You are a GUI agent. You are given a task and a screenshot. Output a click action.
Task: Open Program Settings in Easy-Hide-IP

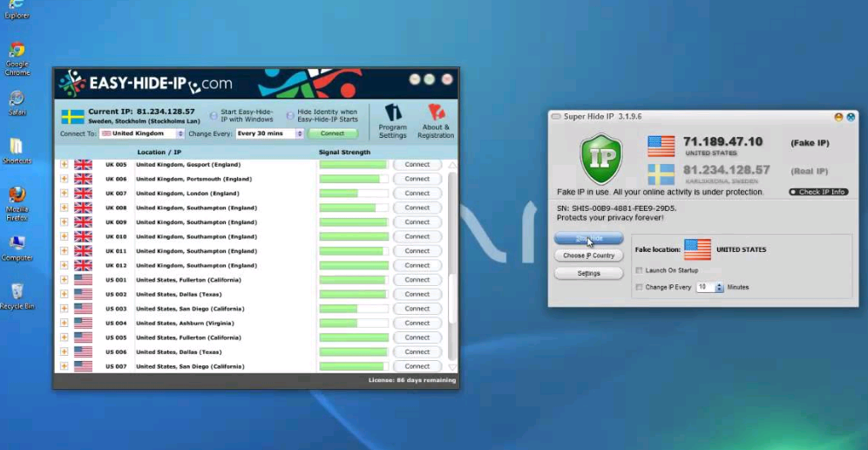(x=392, y=121)
